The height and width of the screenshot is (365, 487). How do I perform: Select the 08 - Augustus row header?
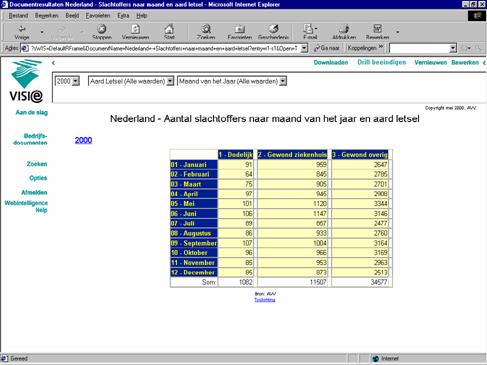click(x=194, y=233)
